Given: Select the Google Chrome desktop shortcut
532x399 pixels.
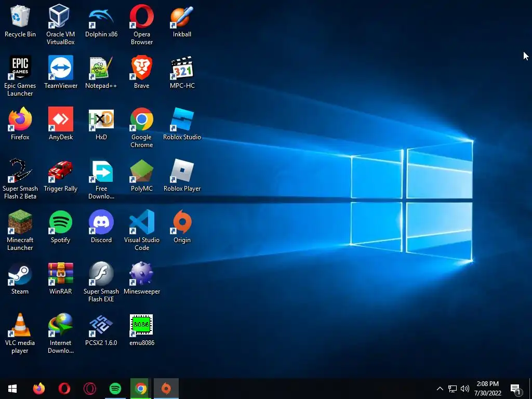Looking at the screenshot, I should click(x=141, y=128).
